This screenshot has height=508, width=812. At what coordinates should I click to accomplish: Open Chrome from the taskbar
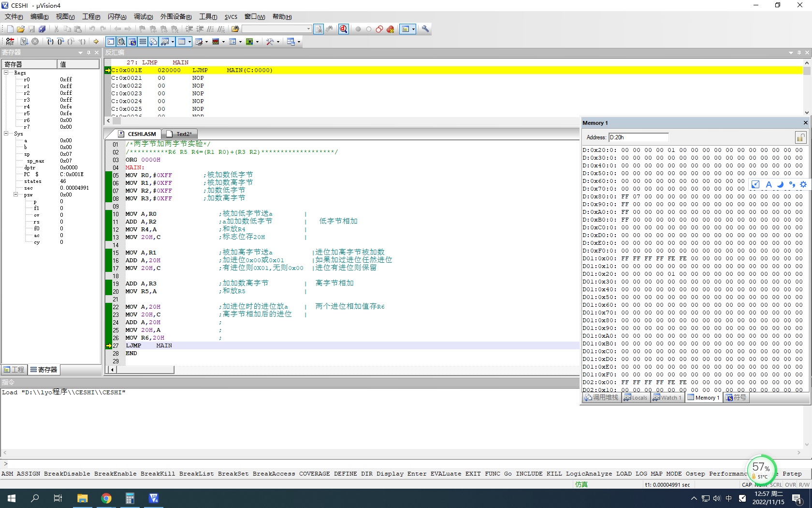click(x=106, y=498)
